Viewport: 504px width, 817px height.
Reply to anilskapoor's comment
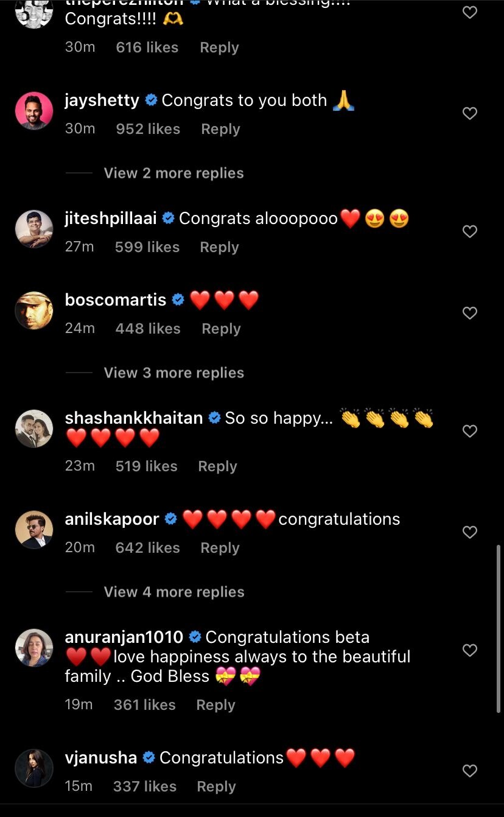(220, 548)
